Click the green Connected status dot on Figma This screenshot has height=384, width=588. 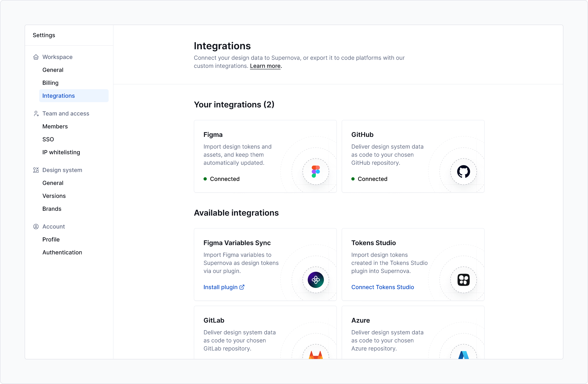205,179
